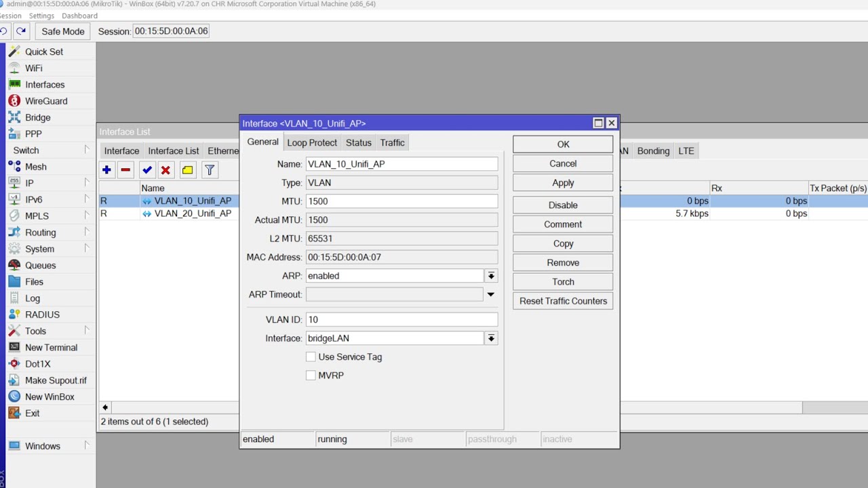Expand the MPLS submenu

click(x=87, y=216)
